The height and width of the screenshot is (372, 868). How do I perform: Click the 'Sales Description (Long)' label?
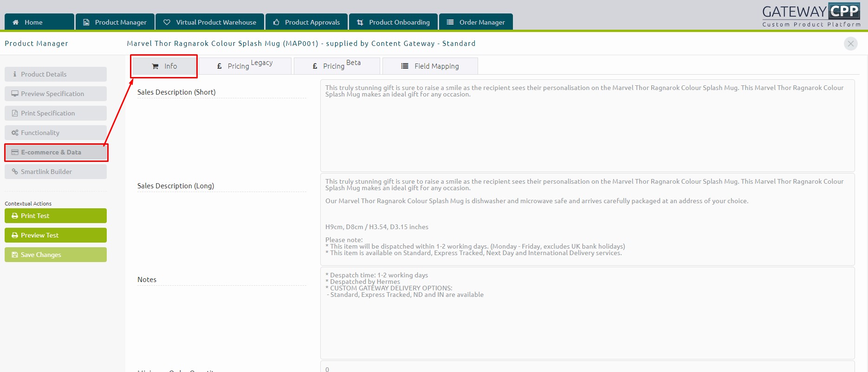point(175,186)
